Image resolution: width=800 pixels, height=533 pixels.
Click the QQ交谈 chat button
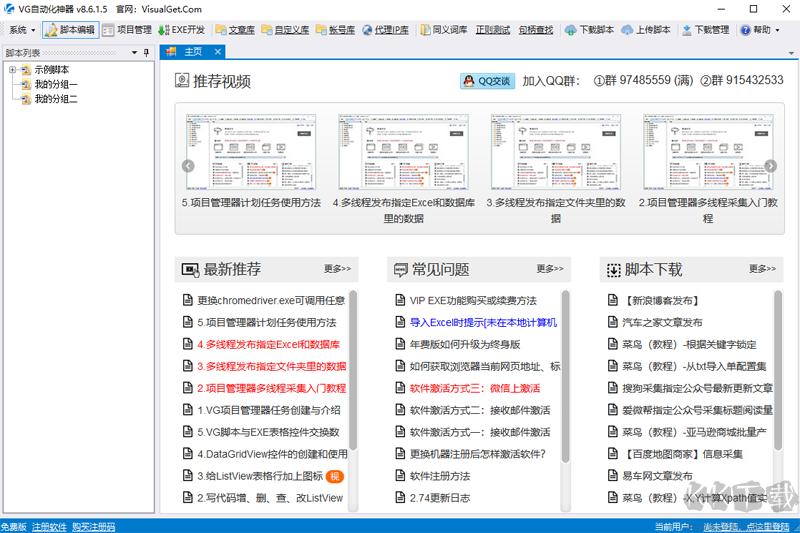(487, 81)
